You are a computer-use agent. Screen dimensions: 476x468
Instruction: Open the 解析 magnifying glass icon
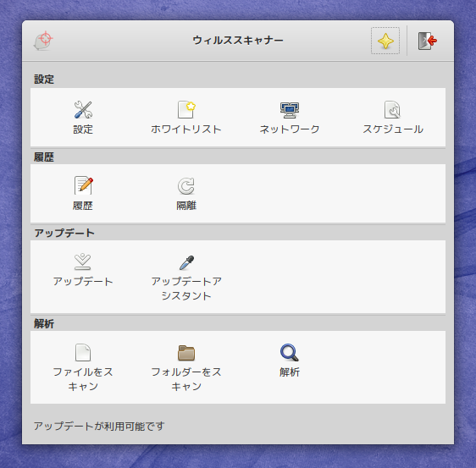tap(290, 352)
